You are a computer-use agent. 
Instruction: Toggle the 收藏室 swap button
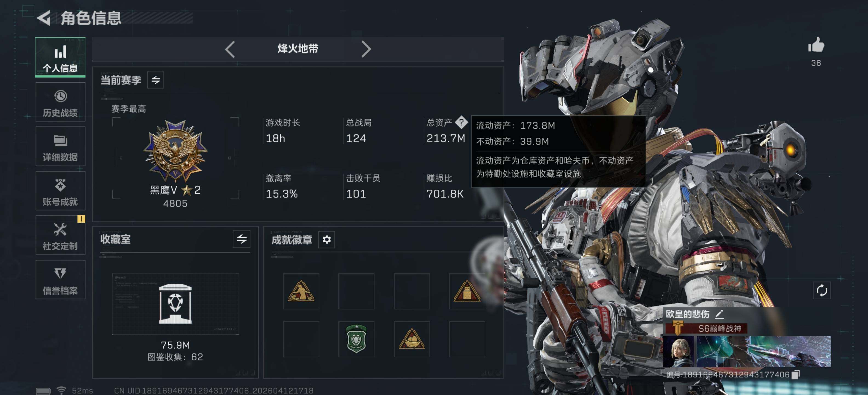point(242,239)
